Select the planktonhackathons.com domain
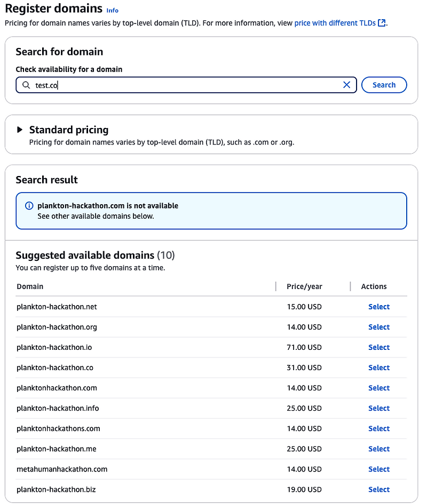Screen dimensions: 427x504 [x=379, y=428]
